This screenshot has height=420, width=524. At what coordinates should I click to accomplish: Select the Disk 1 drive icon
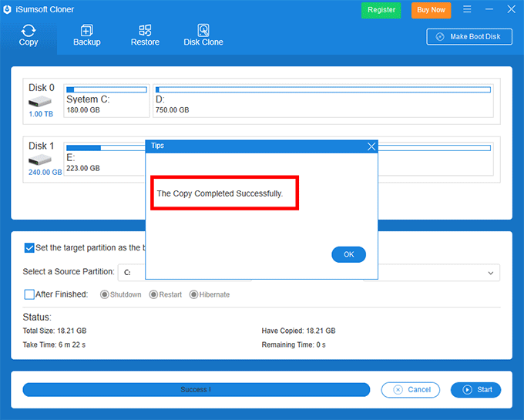click(x=40, y=160)
